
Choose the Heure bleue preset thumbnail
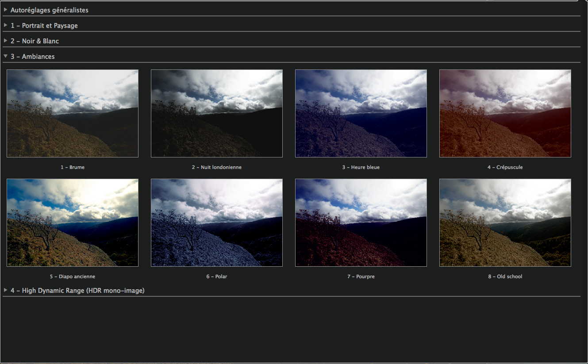click(x=361, y=113)
